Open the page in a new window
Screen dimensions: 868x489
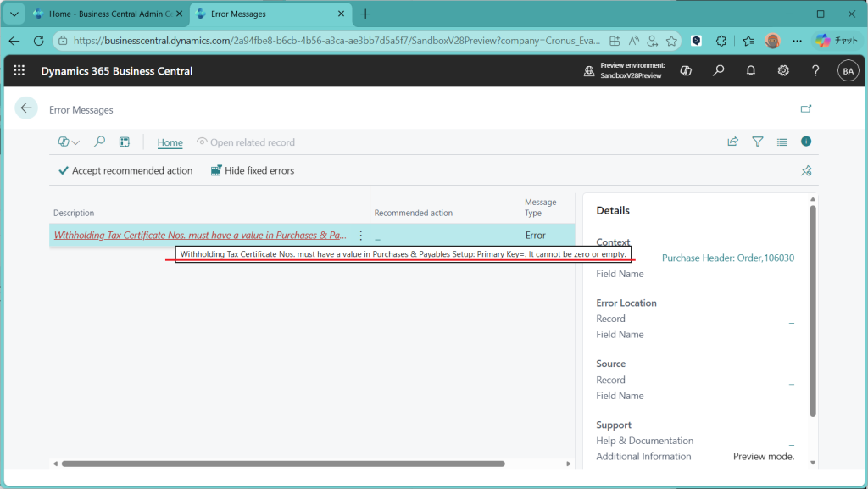[x=806, y=108]
